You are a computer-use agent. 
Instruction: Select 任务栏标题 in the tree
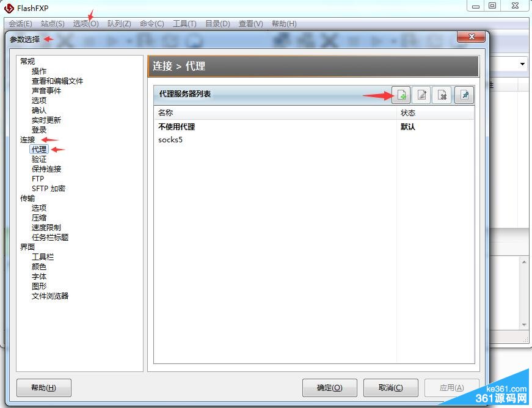click(x=50, y=238)
